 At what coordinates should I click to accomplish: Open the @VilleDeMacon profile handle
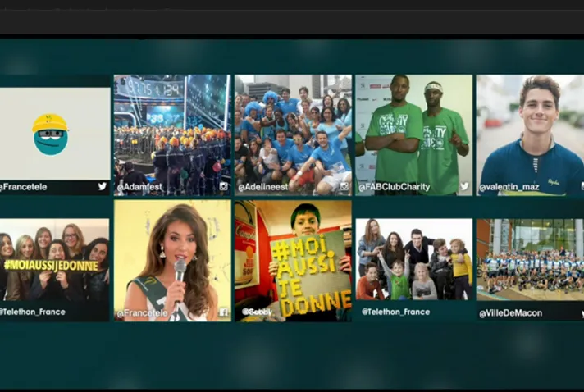[510, 313]
